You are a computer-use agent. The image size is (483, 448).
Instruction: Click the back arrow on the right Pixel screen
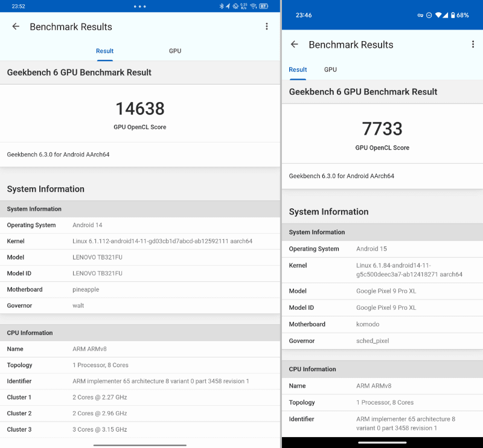pos(295,44)
